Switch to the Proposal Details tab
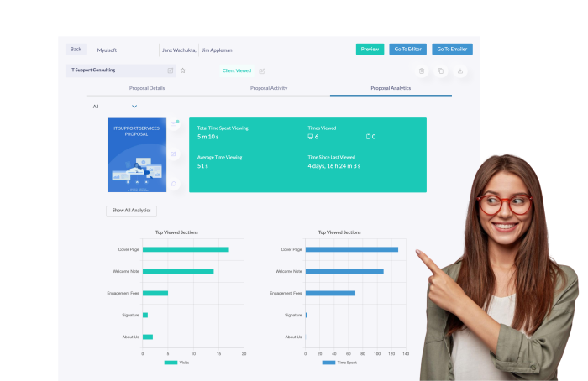 point(147,88)
